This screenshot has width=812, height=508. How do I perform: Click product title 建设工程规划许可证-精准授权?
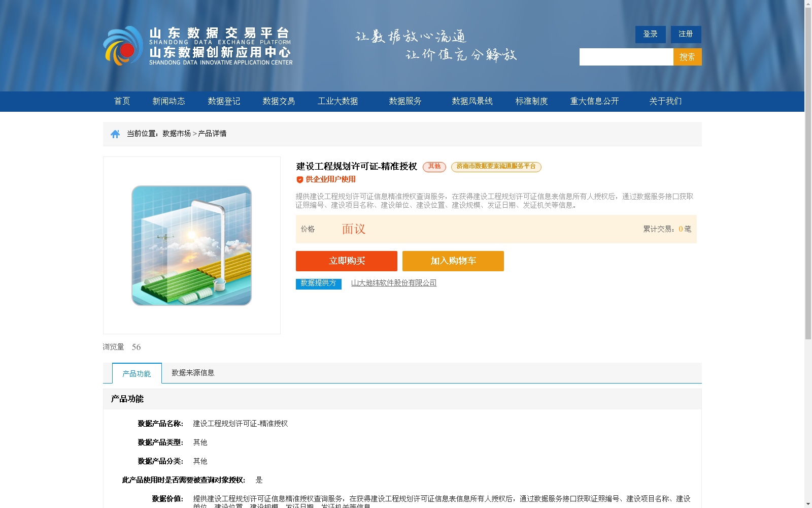pos(357,167)
